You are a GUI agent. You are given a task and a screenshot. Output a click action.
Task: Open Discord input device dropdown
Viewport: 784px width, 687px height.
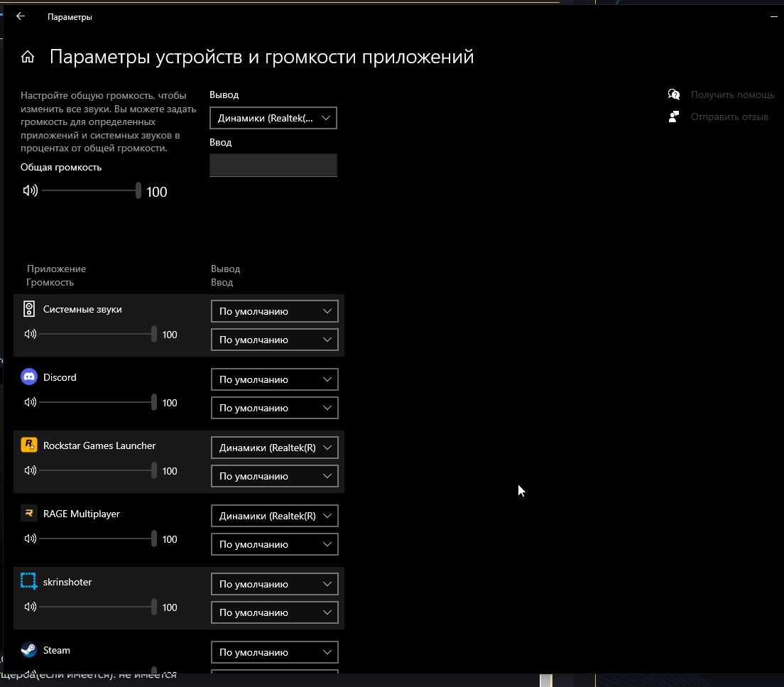click(x=275, y=408)
